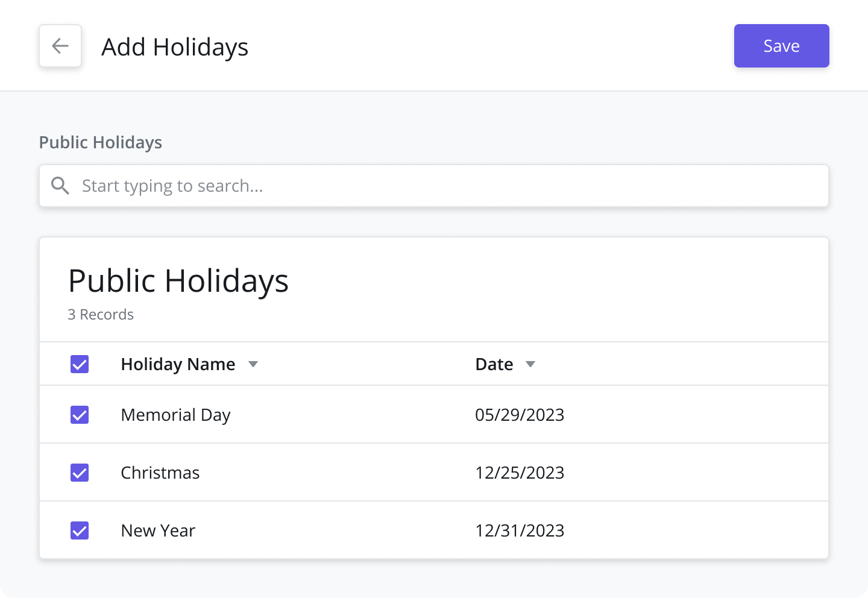Screen dimensions: 868x598
Task: Select the Memorial Day row name
Action: 175,415
